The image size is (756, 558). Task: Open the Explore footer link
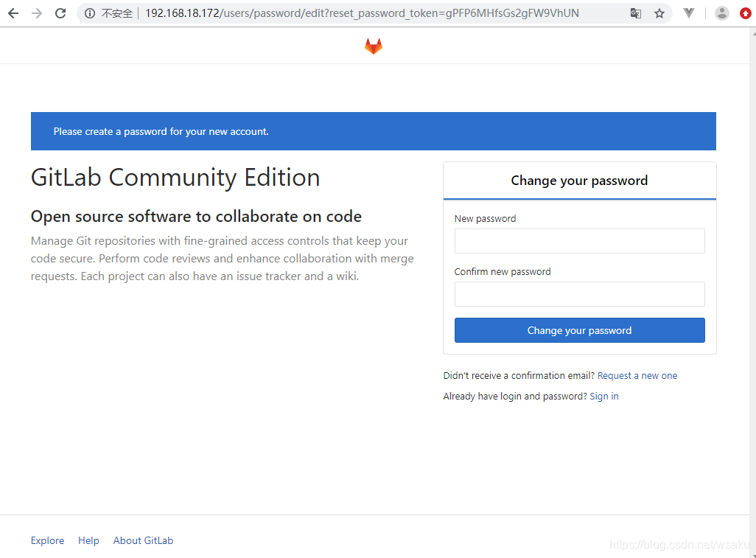point(47,540)
